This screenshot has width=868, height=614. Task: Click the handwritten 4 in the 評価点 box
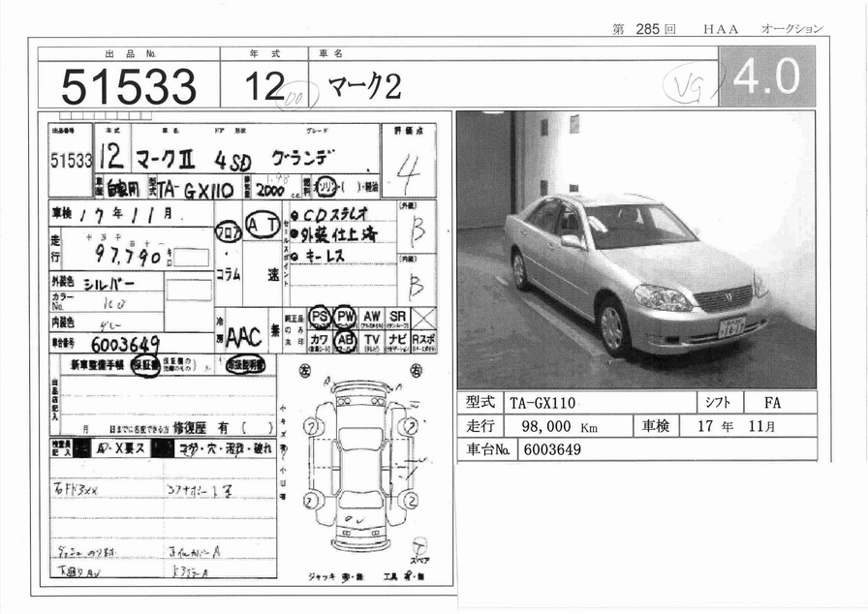[409, 173]
